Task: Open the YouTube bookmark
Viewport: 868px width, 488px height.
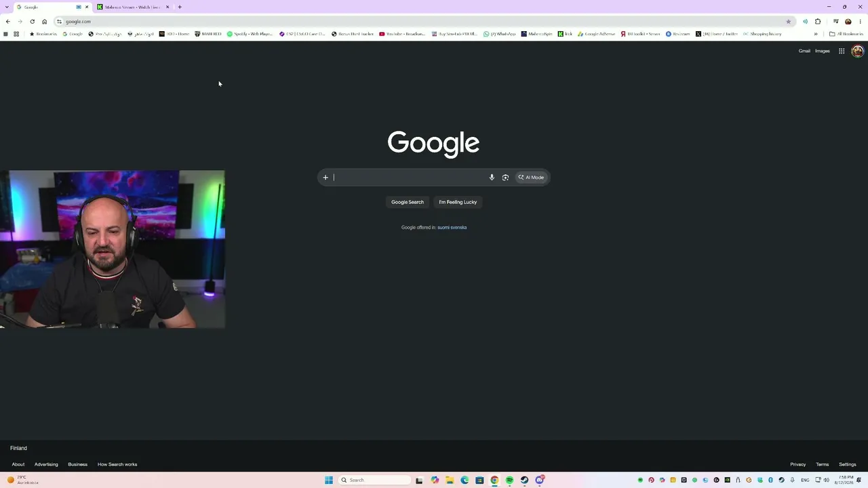Action: (402, 34)
